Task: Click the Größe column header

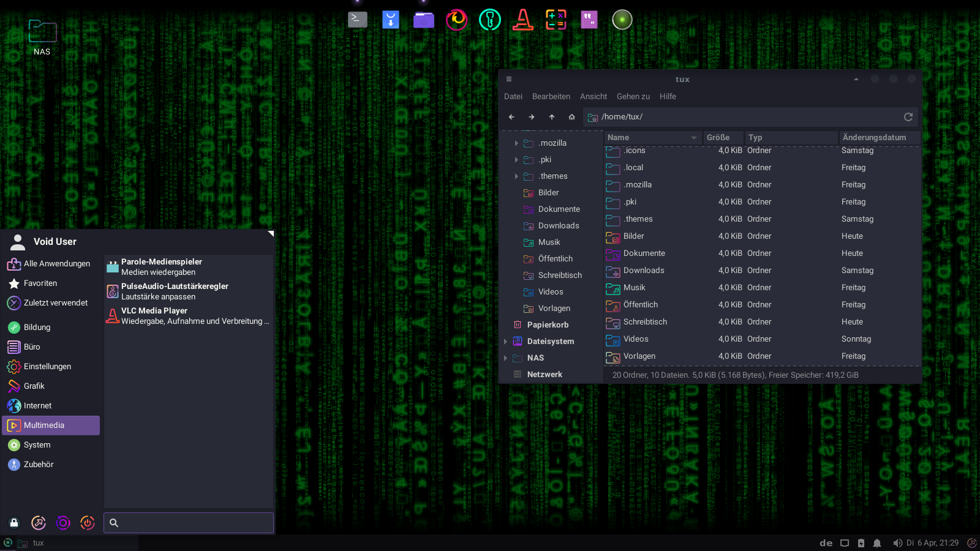Action: 723,138
